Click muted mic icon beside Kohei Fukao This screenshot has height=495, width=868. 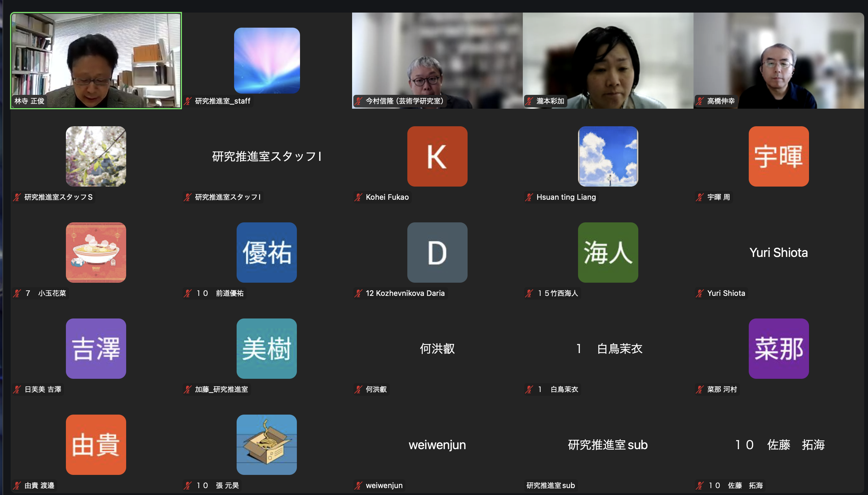click(359, 197)
